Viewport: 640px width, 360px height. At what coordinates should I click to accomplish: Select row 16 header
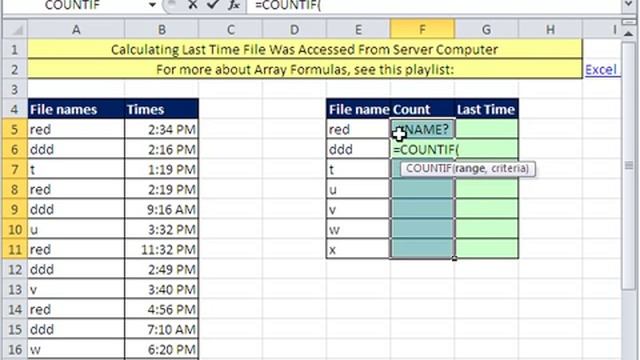[x=15, y=349]
